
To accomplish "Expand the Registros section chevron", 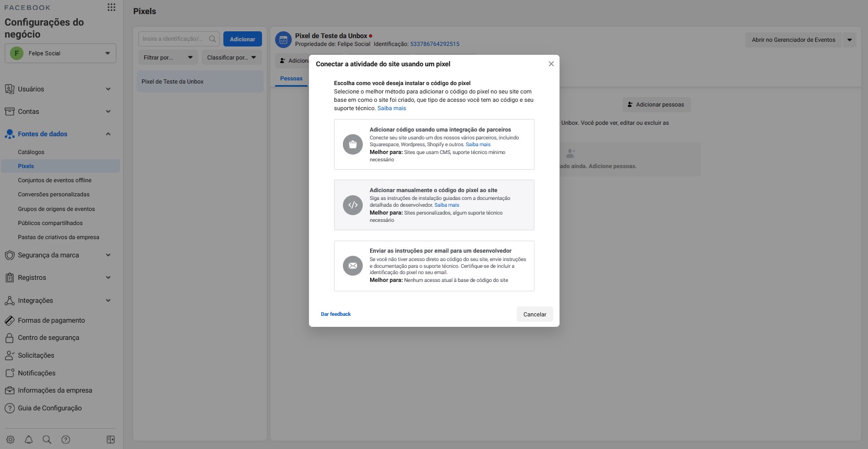I will pyautogui.click(x=108, y=278).
